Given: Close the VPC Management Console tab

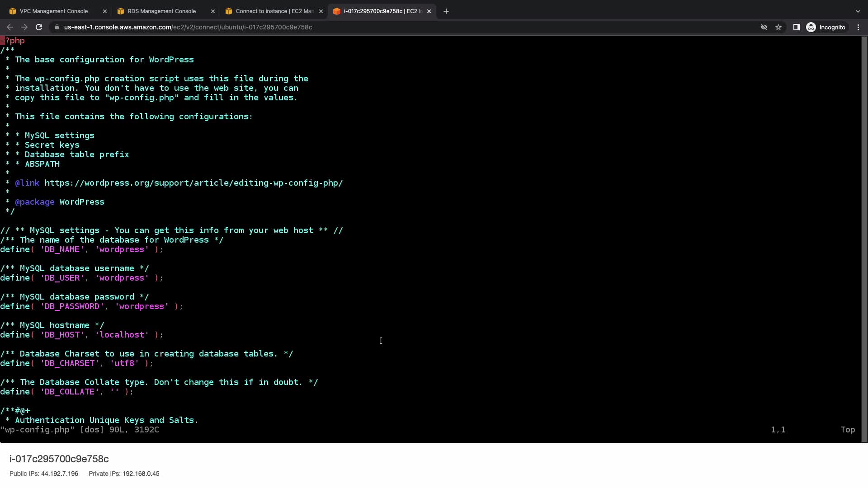Looking at the screenshot, I should point(105,11).
